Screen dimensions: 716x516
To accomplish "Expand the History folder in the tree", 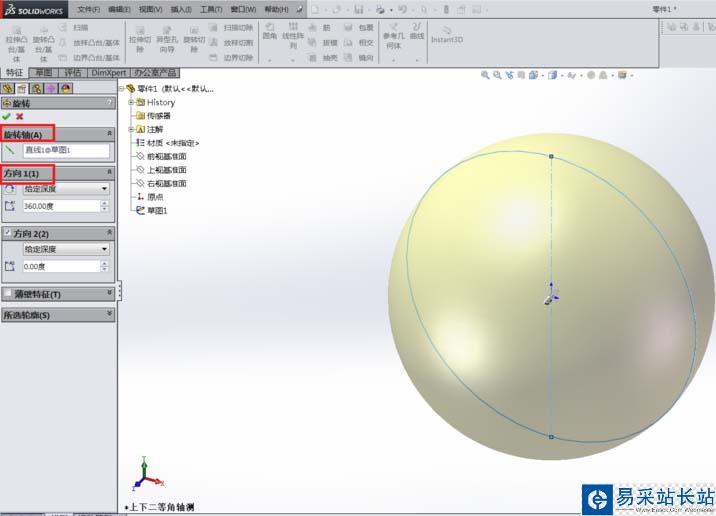I will pyautogui.click(x=131, y=102).
